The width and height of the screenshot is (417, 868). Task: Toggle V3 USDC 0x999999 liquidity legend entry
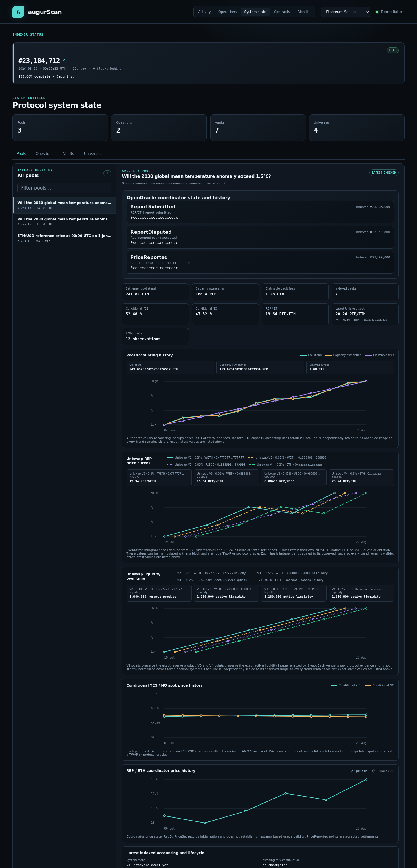point(208,580)
